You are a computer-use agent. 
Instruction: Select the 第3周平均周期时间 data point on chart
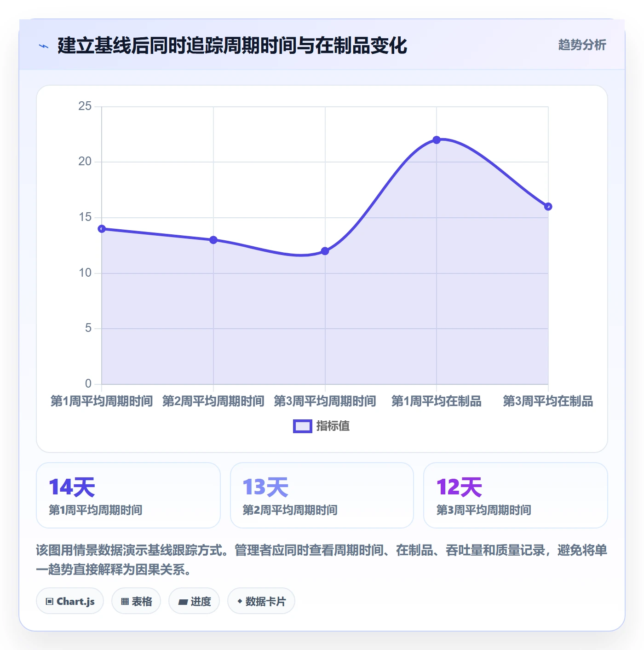(x=325, y=251)
